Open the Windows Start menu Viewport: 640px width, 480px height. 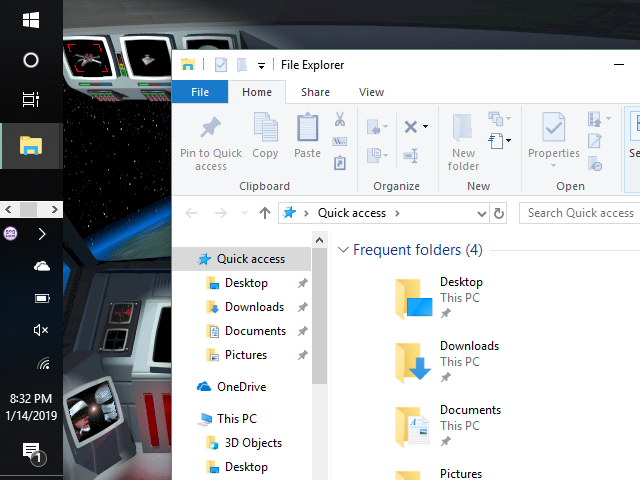point(31,20)
